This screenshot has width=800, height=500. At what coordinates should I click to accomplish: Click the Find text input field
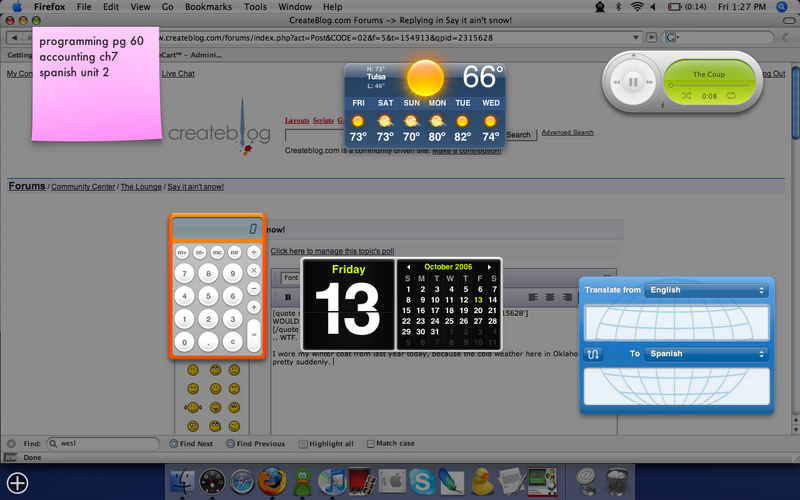point(103,444)
